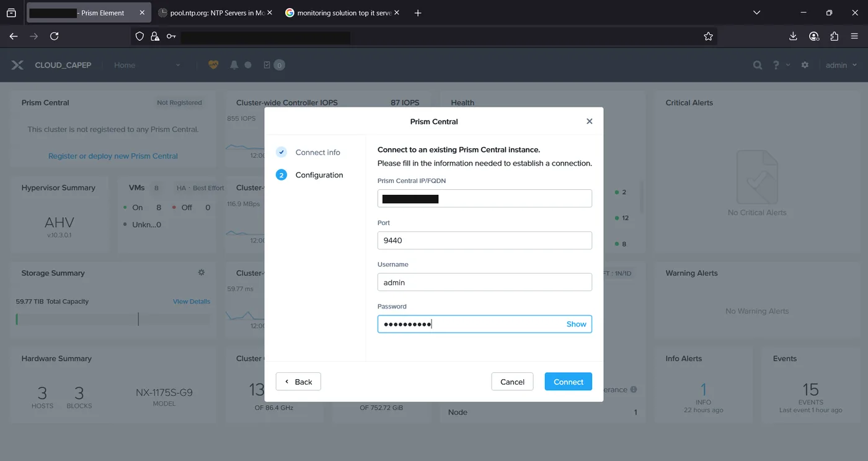Click Register or deploy new Prism Central link

click(113, 156)
